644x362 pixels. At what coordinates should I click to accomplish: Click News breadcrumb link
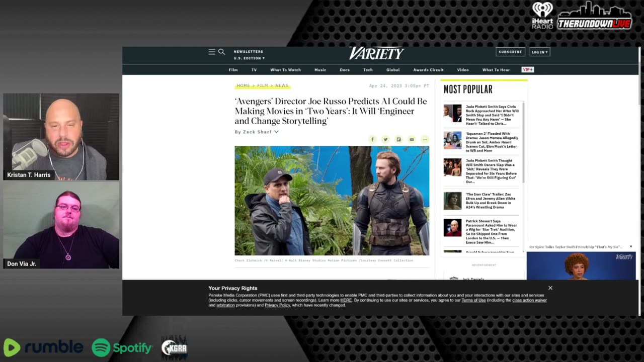282,85
